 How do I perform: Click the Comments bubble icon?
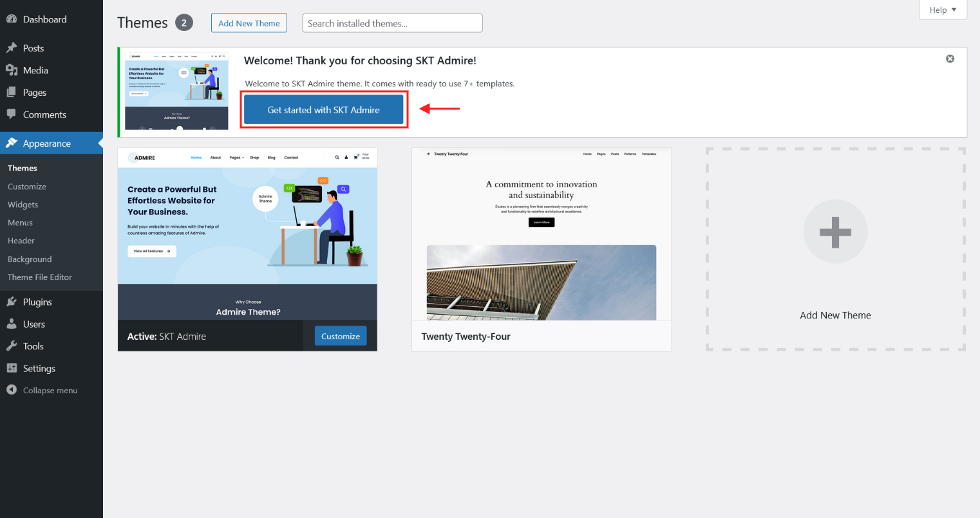(12, 115)
